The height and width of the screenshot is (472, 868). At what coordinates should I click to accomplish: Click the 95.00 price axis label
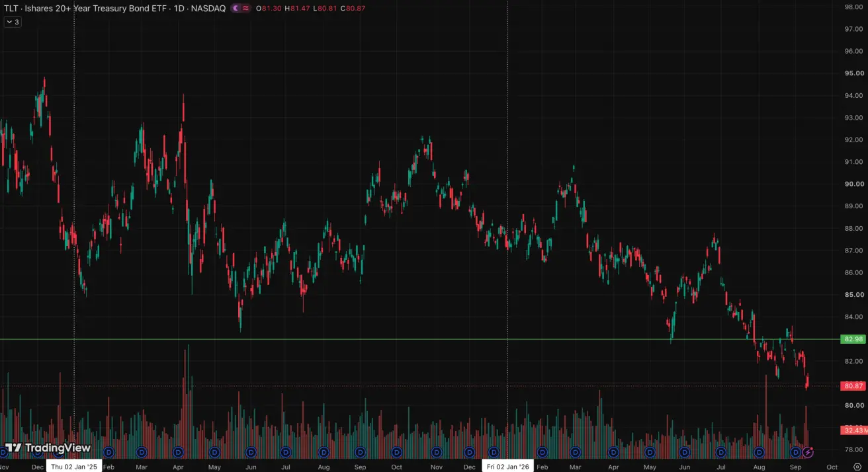click(854, 73)
